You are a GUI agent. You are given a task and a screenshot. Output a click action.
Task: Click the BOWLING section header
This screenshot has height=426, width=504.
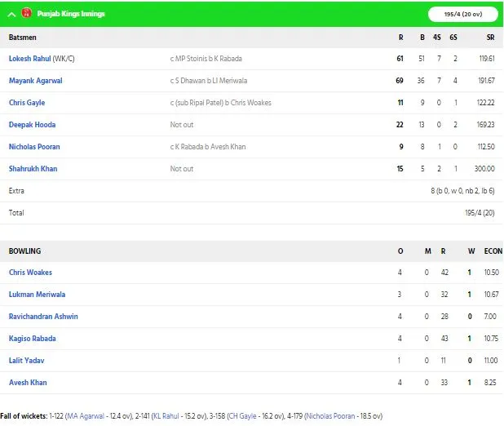24,251
